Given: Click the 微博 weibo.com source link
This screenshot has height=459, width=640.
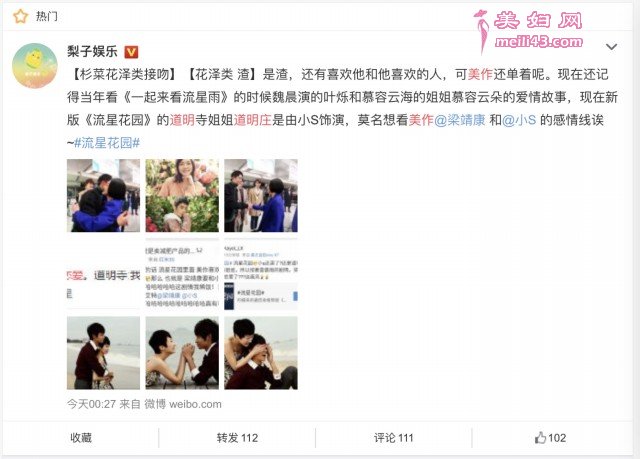Looking at the screenshot, I should pos(183,404).
